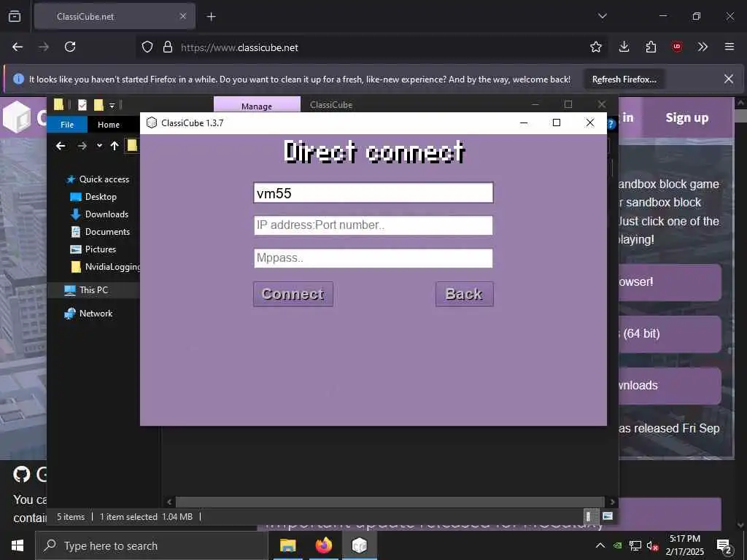This screenshot has width=747, height=560.
Task: Select Desktop in Explorer sidebar
Action: click(x=101, y=197)
